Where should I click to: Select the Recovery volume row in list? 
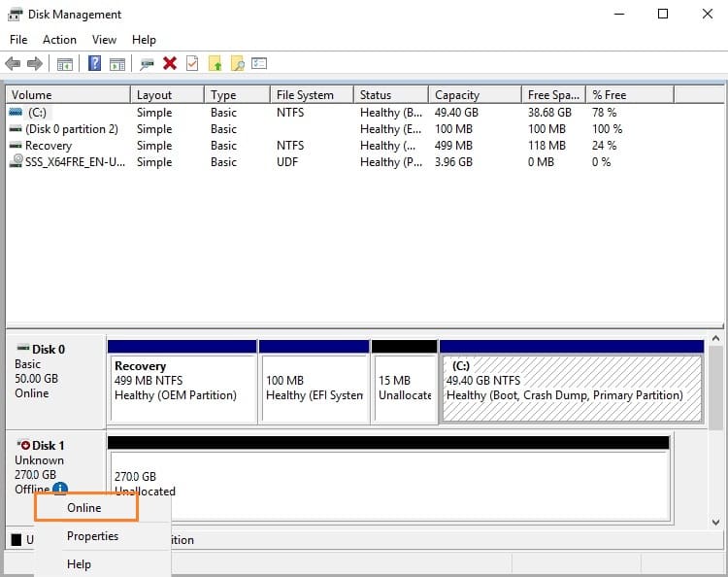49,146
